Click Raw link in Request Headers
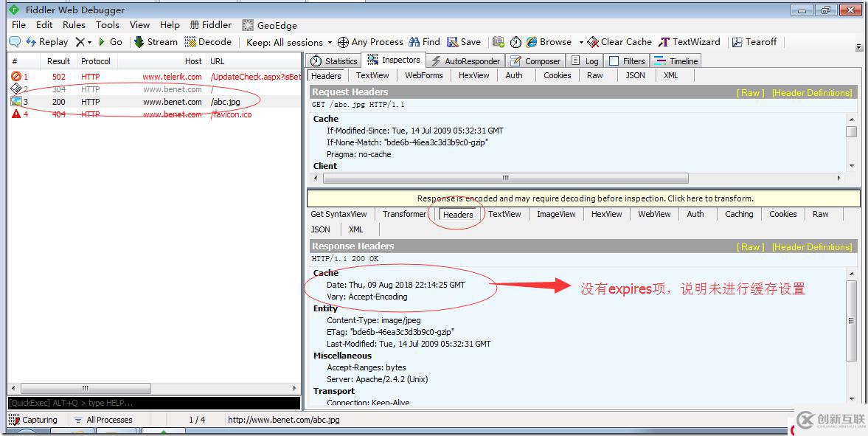 [x=750, y=92]
